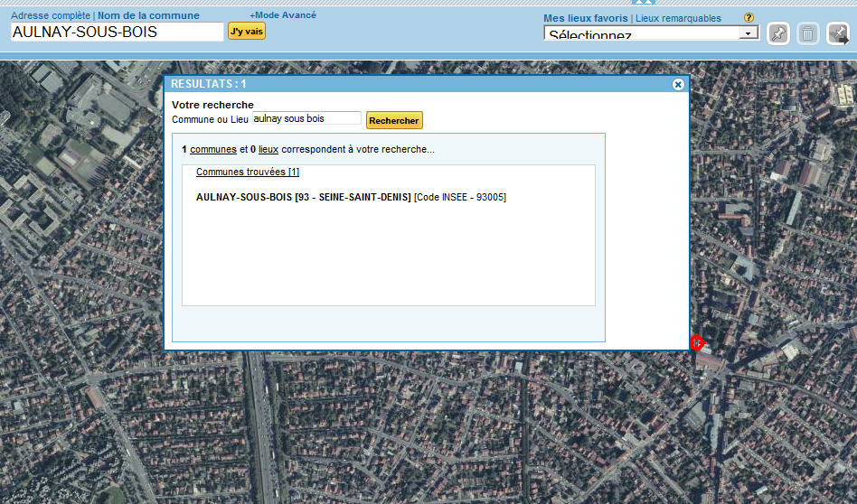857x504 pixels.
Task: Click the AULNAY-SOUS-BOIS top search field
Action: click(117, 33)
